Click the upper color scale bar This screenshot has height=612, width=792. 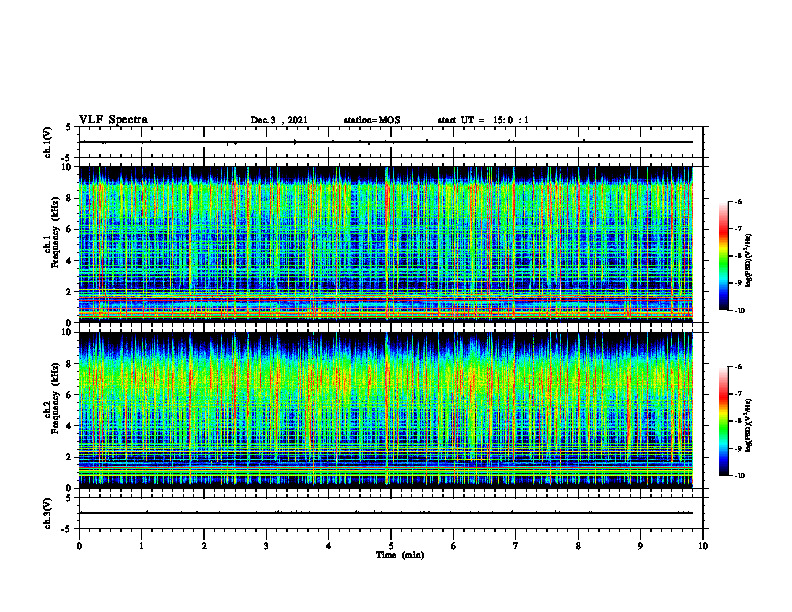723,256
